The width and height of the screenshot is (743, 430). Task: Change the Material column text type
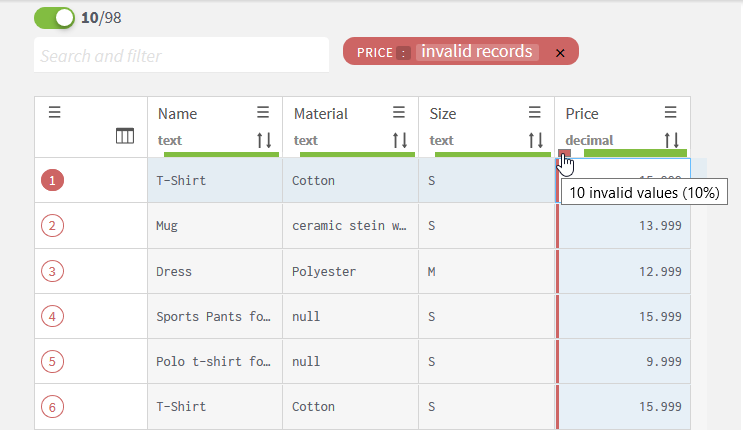306,140
